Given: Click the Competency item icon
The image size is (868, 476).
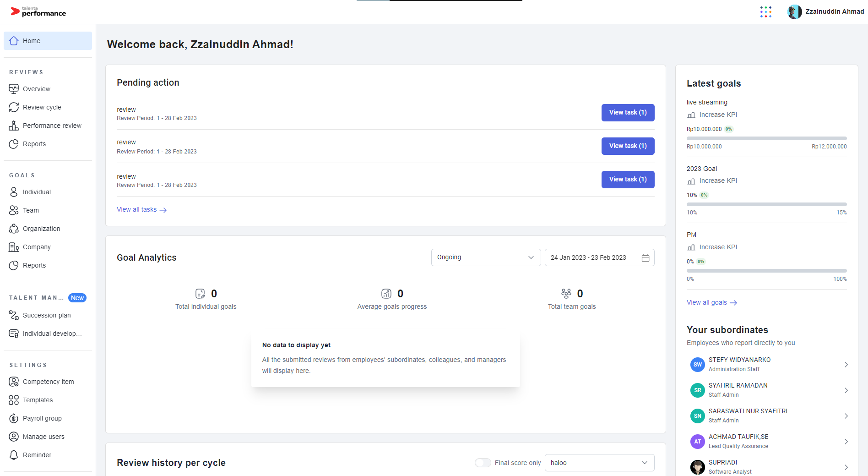Looking at the screenshot, I should [14, 382].
